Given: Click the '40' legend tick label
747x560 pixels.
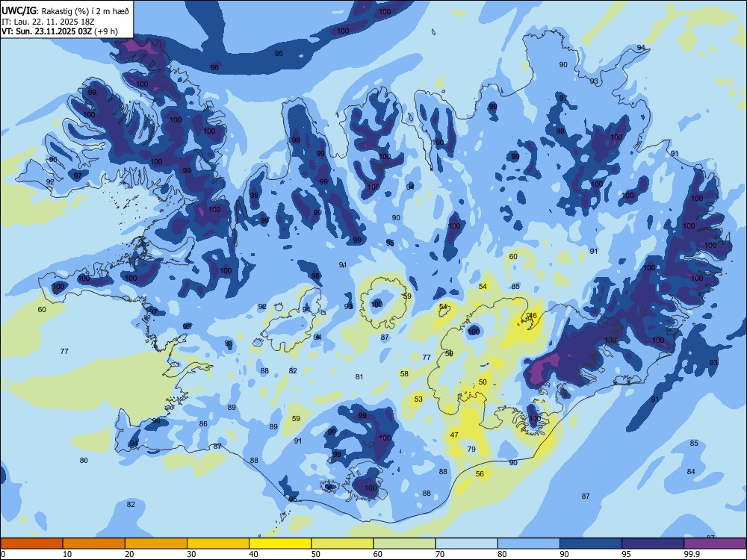Looking at the screenshot, I should tap(253, 554).
